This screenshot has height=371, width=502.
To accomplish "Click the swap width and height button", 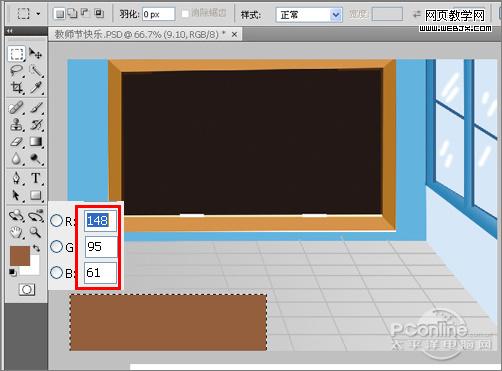I will click(417, 14).
